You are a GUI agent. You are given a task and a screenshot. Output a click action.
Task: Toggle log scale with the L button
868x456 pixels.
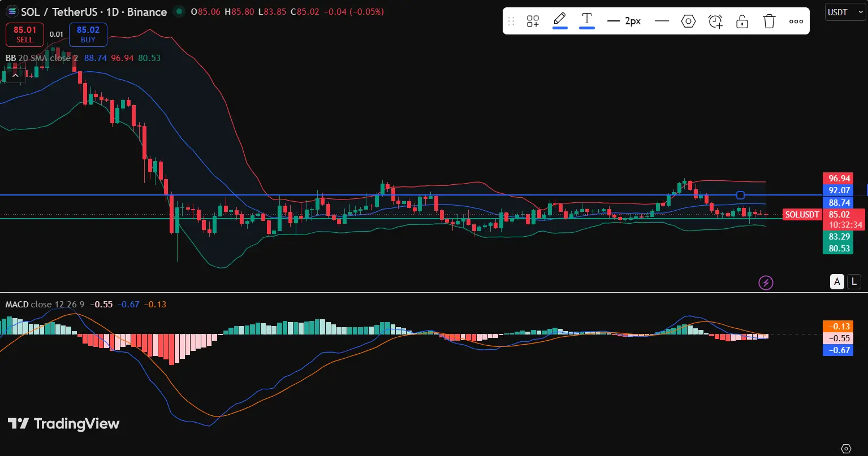point(853,281)
